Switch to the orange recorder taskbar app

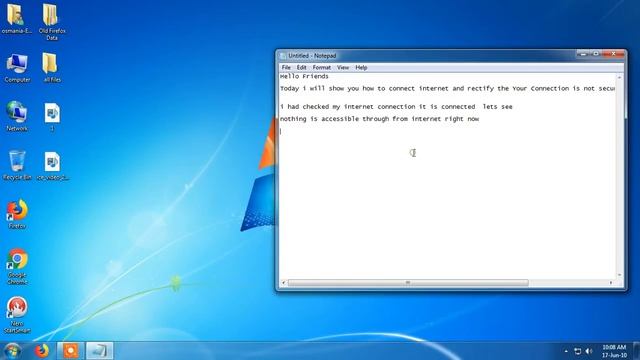pos(70,351)
